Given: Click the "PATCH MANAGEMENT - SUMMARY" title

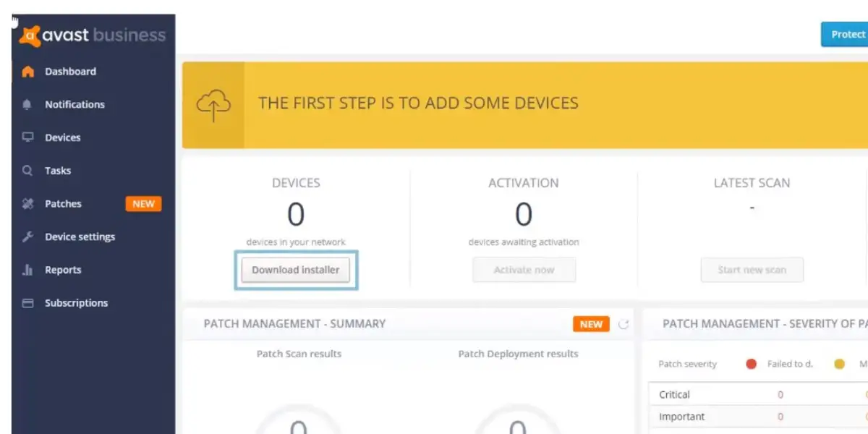Looking at the screenshot, I should pos(294,324).
